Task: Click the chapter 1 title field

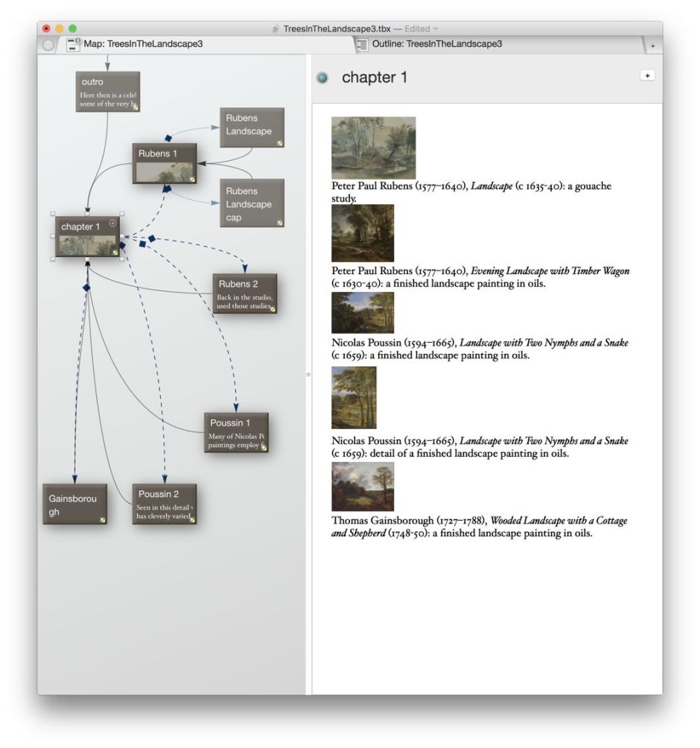Action: click(x=375, y=77)
